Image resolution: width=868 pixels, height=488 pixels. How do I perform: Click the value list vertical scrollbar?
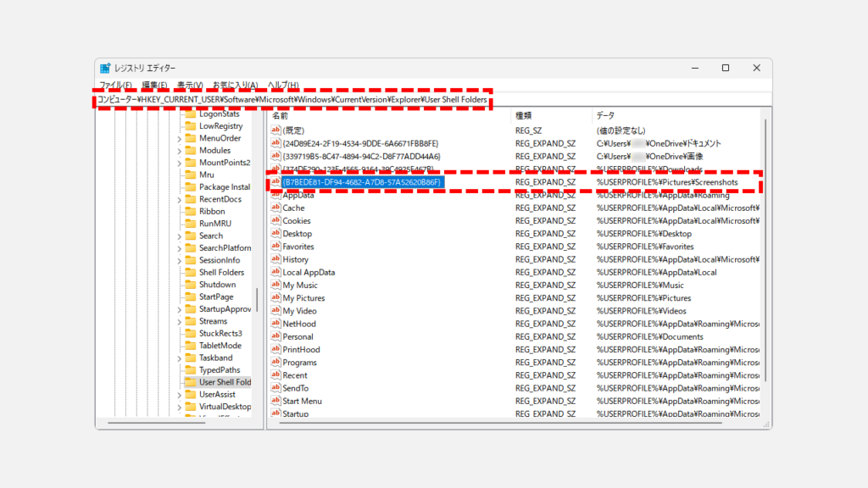766,254
